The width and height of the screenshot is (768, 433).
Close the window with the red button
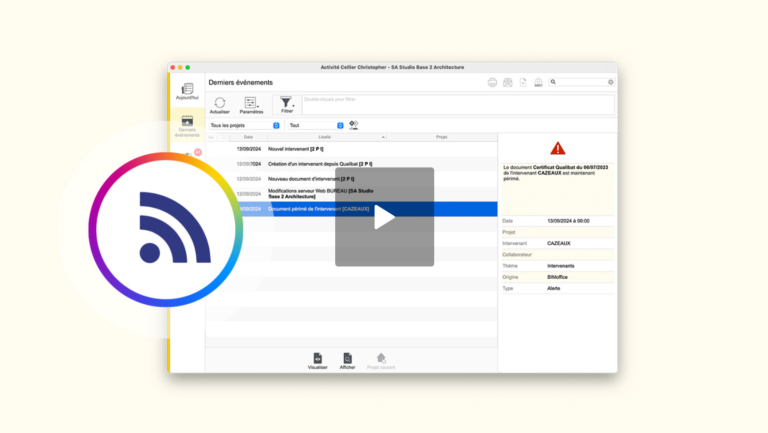click(x=173, y=68)
